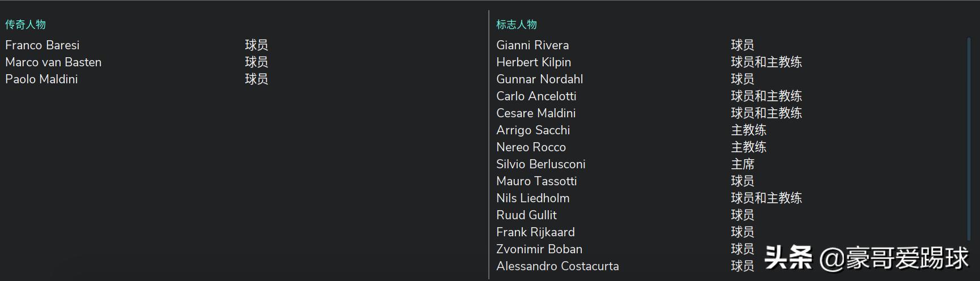
Task: View Arrigo Sacchi's profile
Action: pos(533,130)
